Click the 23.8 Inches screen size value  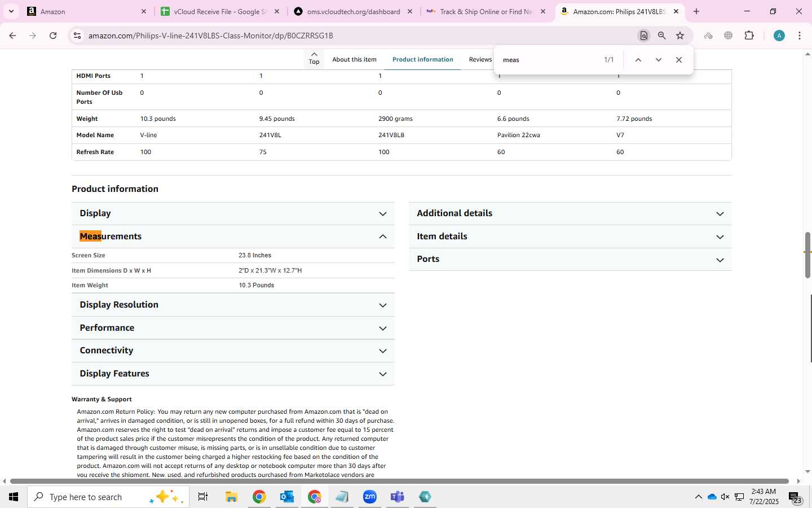(x=255, y=255)
